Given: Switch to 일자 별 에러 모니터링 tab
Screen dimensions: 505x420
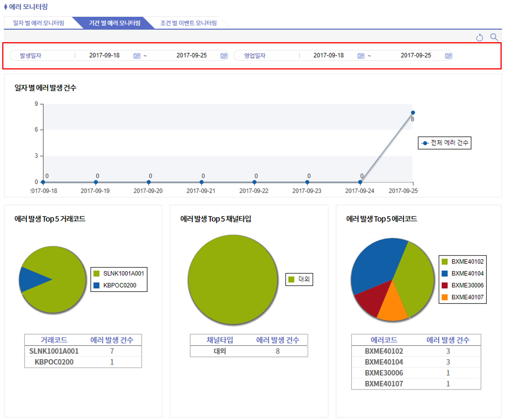Looking at the screenshot, I should point(38,23).
